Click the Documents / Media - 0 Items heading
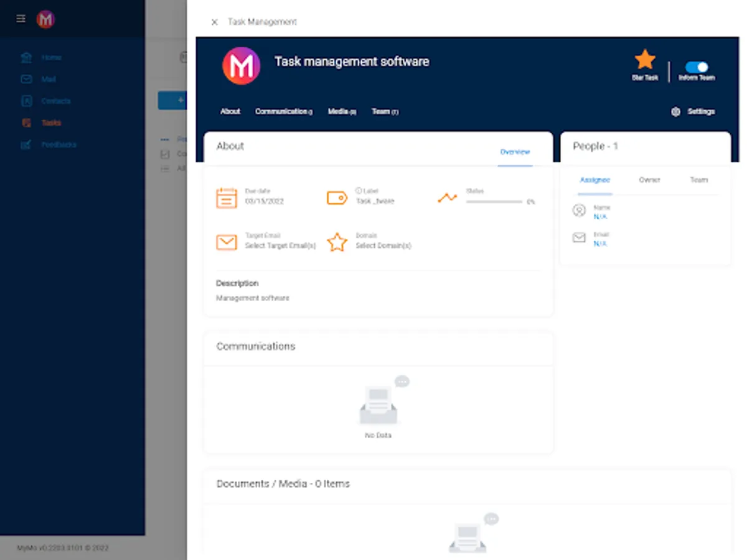Image resolution: width=747 pixels, height=560 pixels. click(283, 483)
